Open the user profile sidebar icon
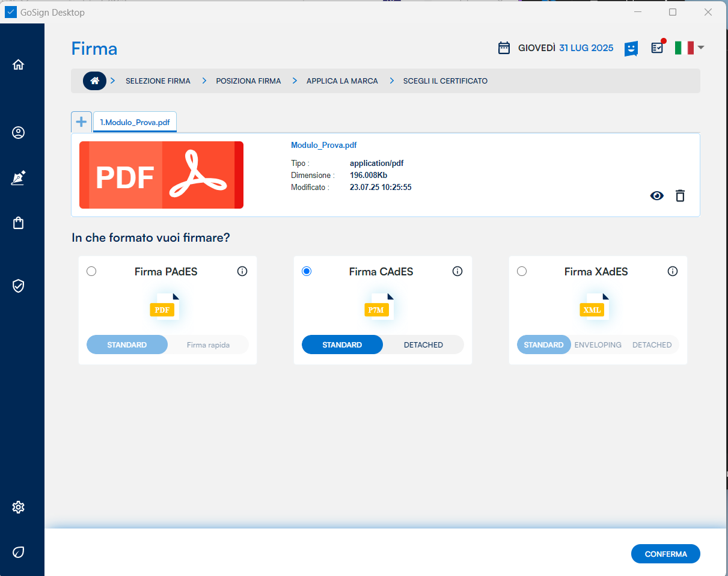The image size is (728, 576). tap(18, 133)
